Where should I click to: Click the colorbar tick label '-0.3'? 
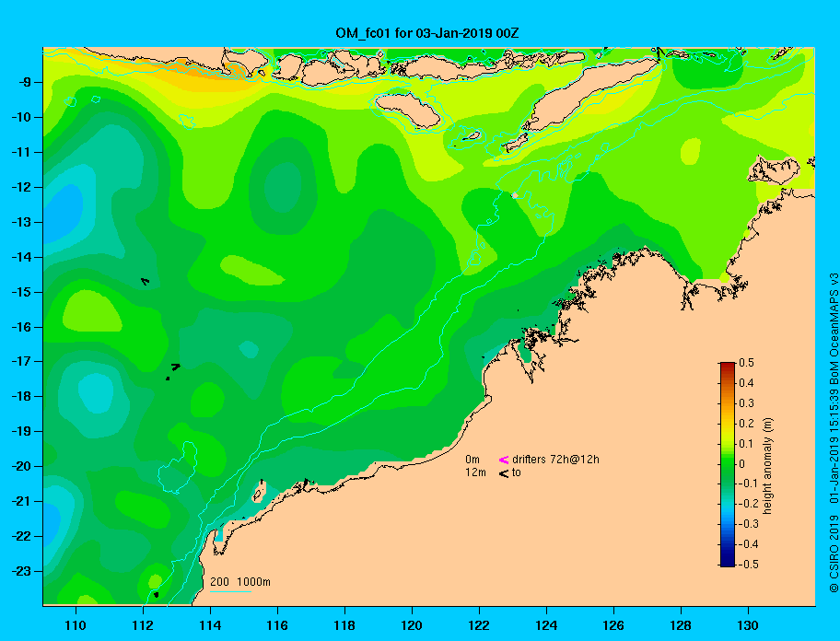749,524
